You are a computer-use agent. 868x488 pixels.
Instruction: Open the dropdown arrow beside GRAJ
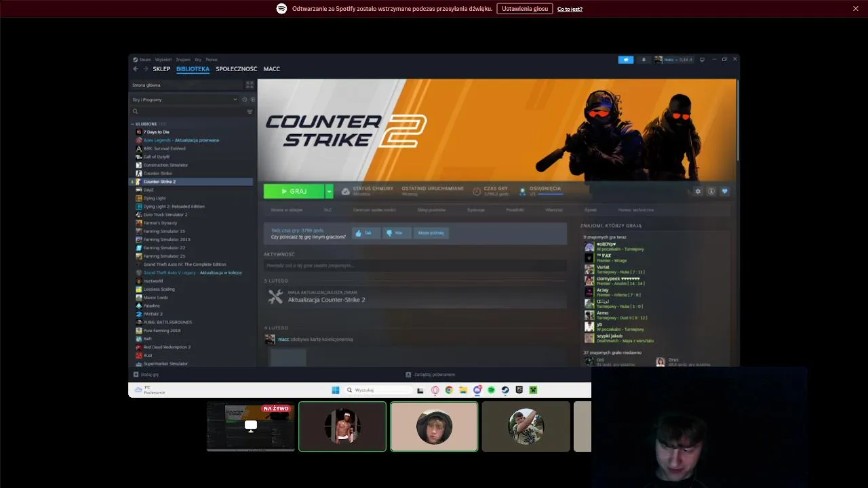tap(329, 192)
